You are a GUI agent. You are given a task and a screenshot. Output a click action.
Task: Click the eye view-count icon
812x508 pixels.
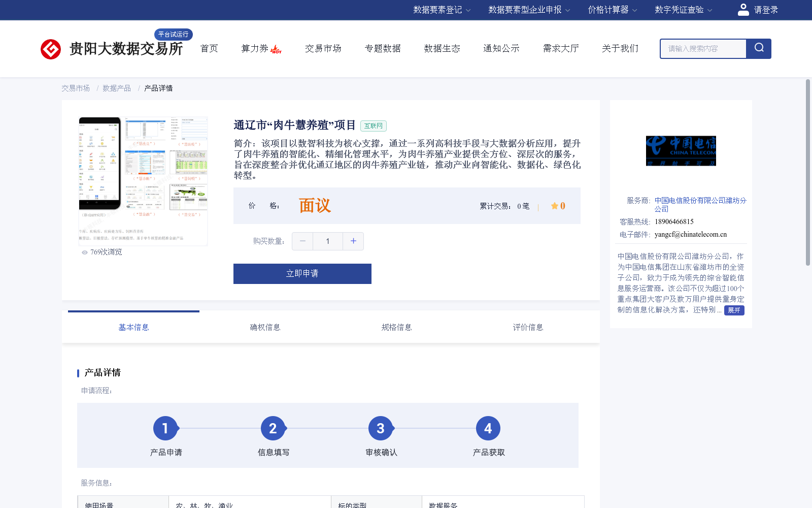pyautogui.click(x=85, y=252)
